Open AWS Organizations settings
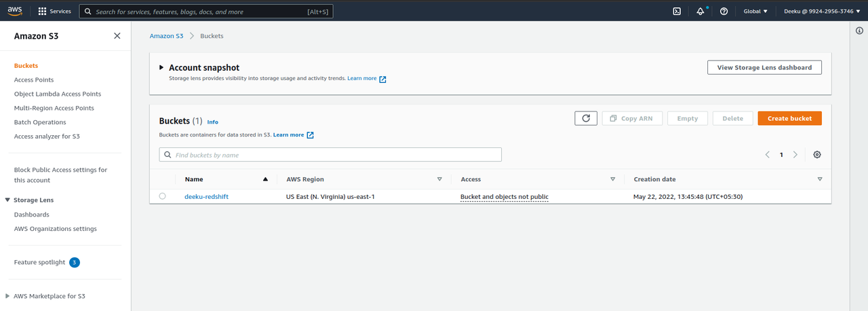The height and width of the screenshot is (311, 868). pyautogui.click(x=56, y=229)
